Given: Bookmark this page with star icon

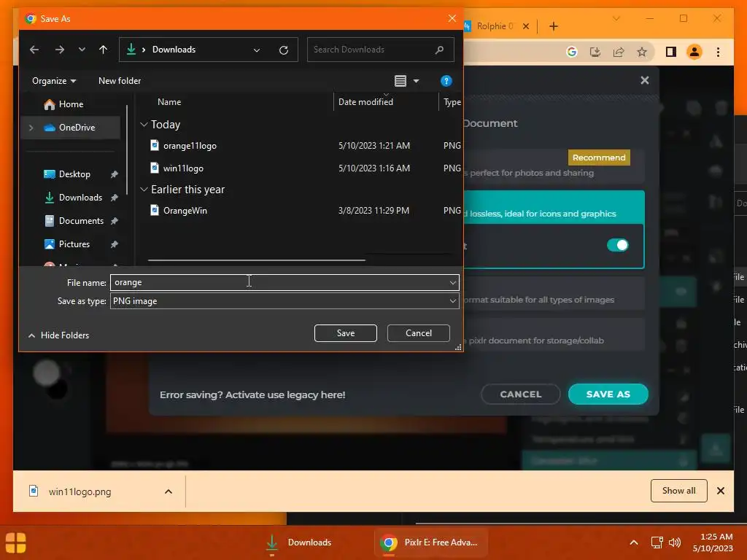Looking at the screenshot, I should [x=642, y=52].
